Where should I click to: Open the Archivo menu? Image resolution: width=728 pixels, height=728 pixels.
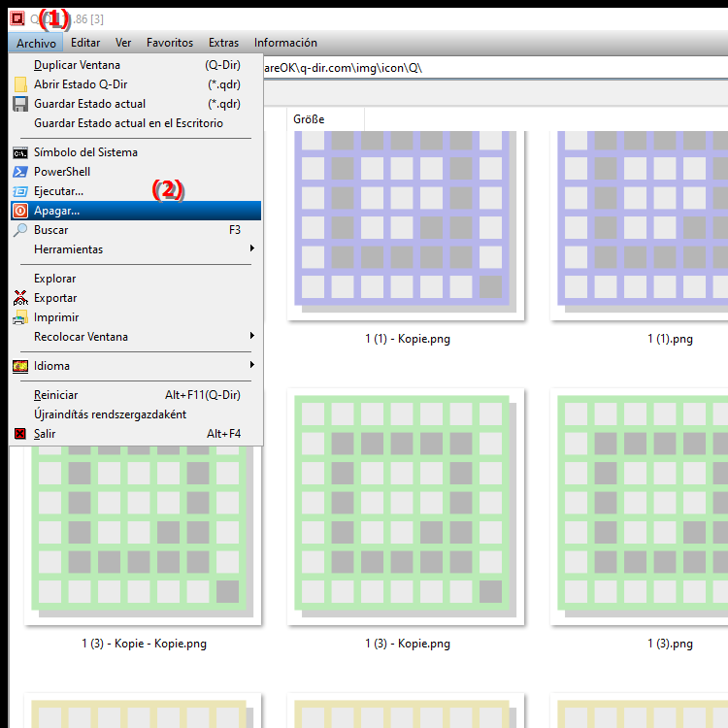tap(36, 43)
